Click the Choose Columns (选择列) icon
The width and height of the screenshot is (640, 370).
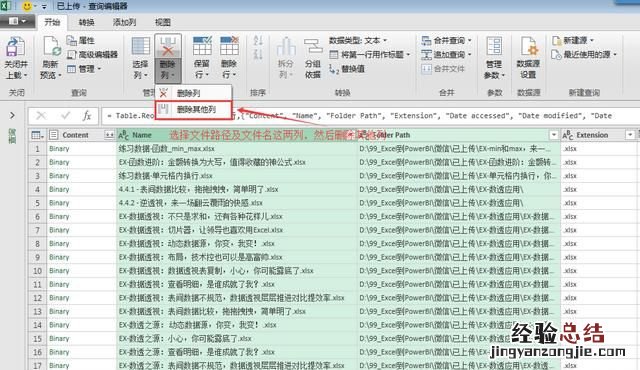140,47
